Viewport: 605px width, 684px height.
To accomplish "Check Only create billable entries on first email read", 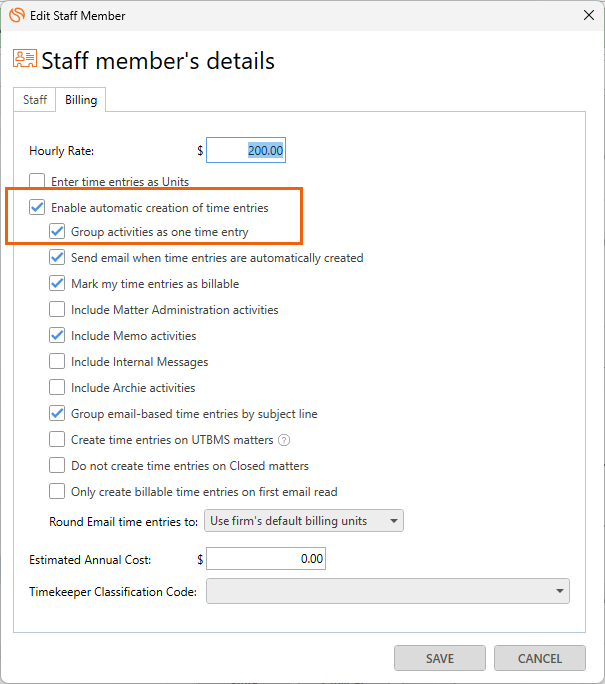I will click(57, 491).
